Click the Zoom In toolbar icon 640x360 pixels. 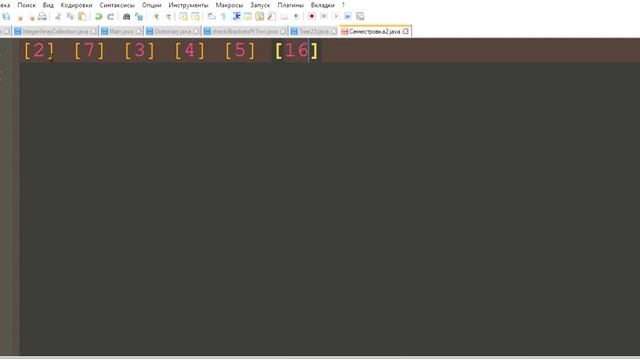(x=156, y=16)
